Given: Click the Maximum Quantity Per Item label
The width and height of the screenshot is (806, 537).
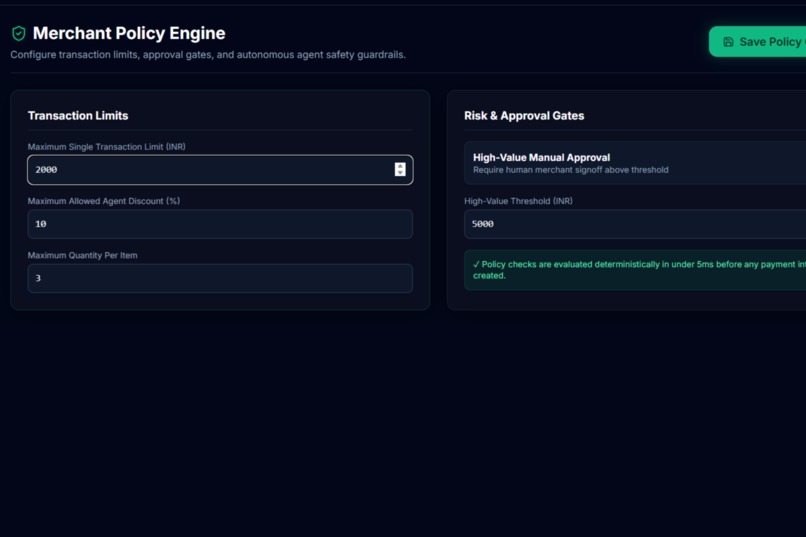Looking at the screenshot, I should point(82,255).
